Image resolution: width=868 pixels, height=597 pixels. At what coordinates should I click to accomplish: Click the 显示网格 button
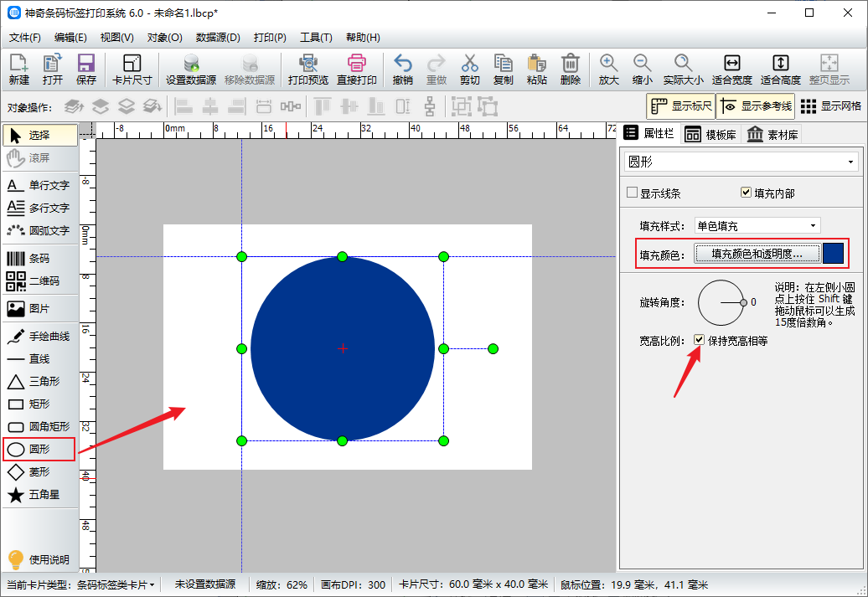click(830, 106)
